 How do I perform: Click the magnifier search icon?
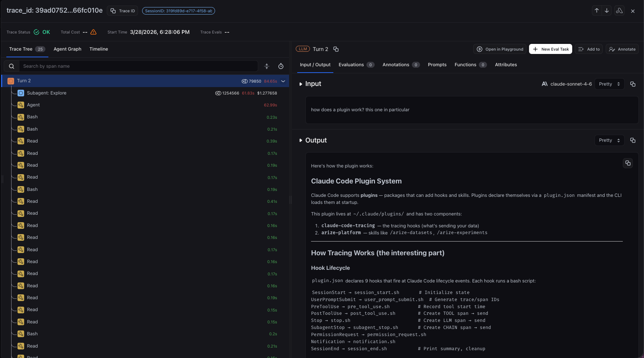12,66
